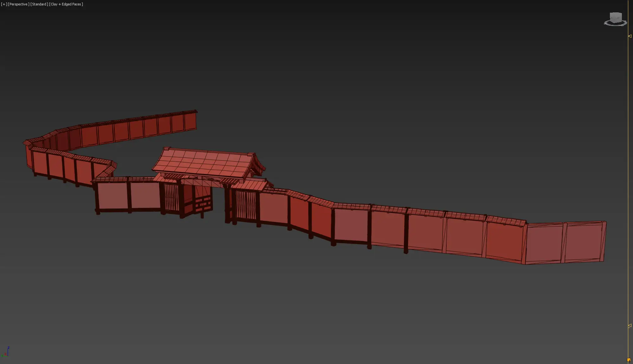Image resolution: width=633 pixels, height=364 pixels.
Task: Click the left edge of the ViewCube
Action: coord(610,17)
